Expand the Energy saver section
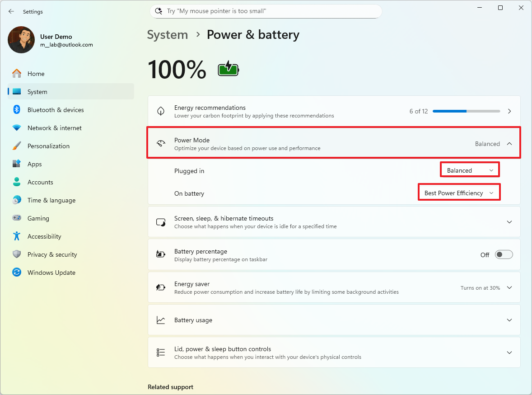 [x=509, y=287]
